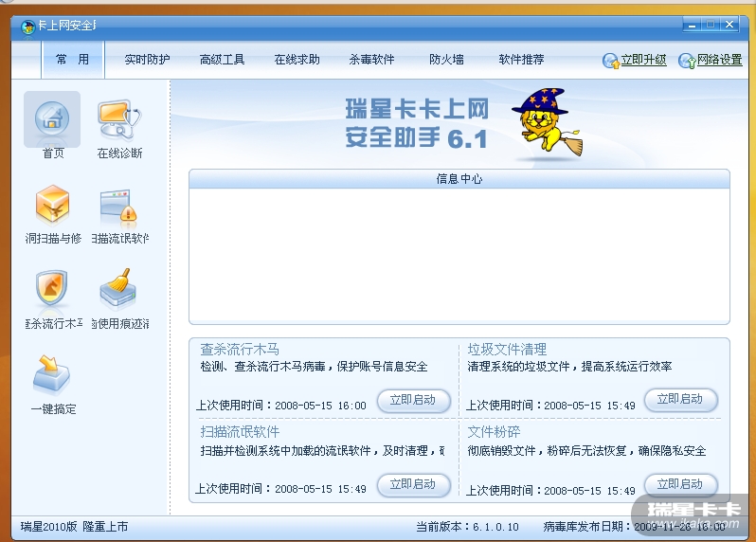The image size is (756, 542).
Task: Open the vulnerability scan and repair box icon
Action: [x=52, y=205]
